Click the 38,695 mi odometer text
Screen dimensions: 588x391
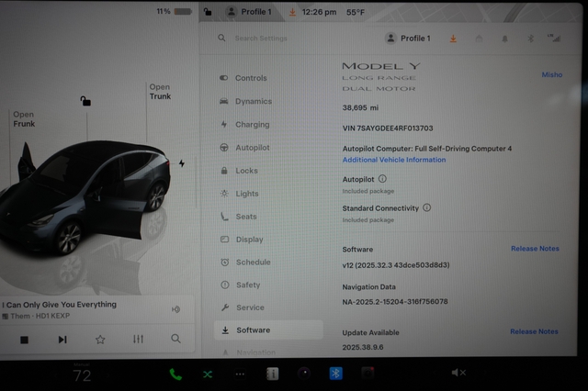tap(360, 108)
